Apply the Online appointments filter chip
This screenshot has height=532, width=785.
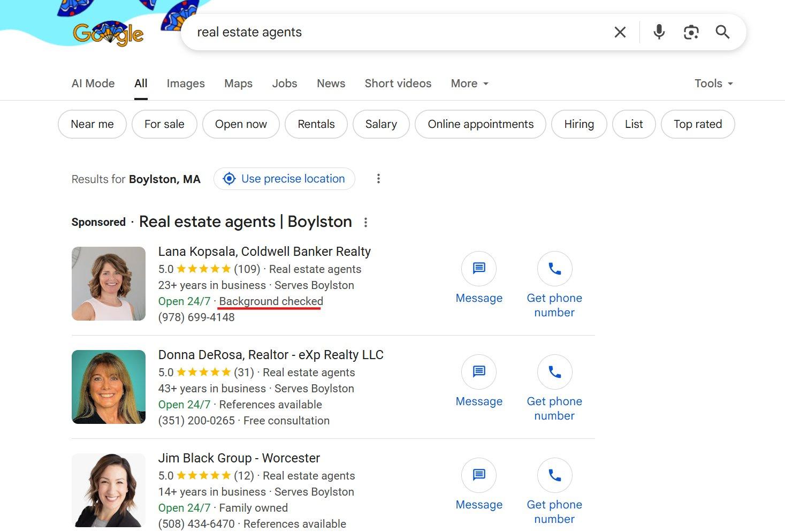point(481,124)
